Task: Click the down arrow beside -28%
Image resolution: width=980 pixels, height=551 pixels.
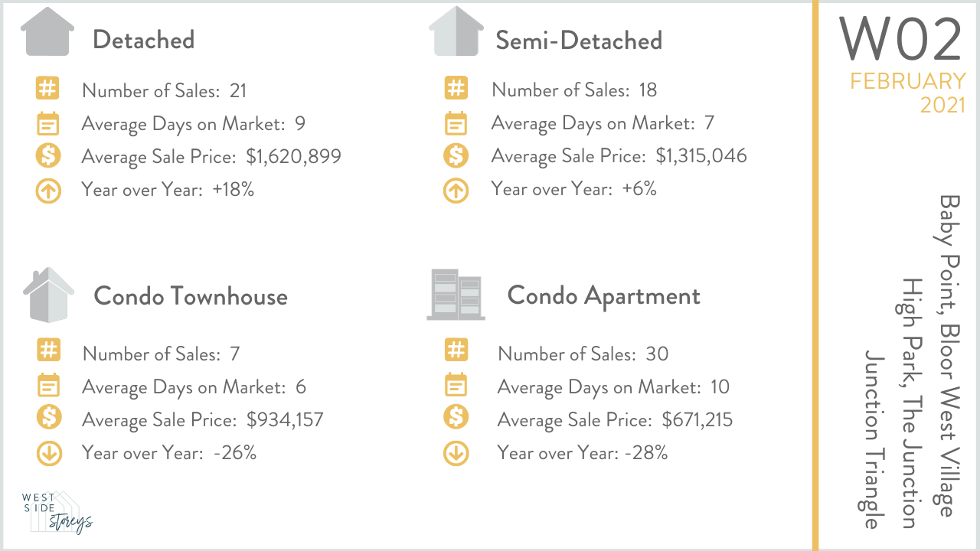Action: coord(456,453)
